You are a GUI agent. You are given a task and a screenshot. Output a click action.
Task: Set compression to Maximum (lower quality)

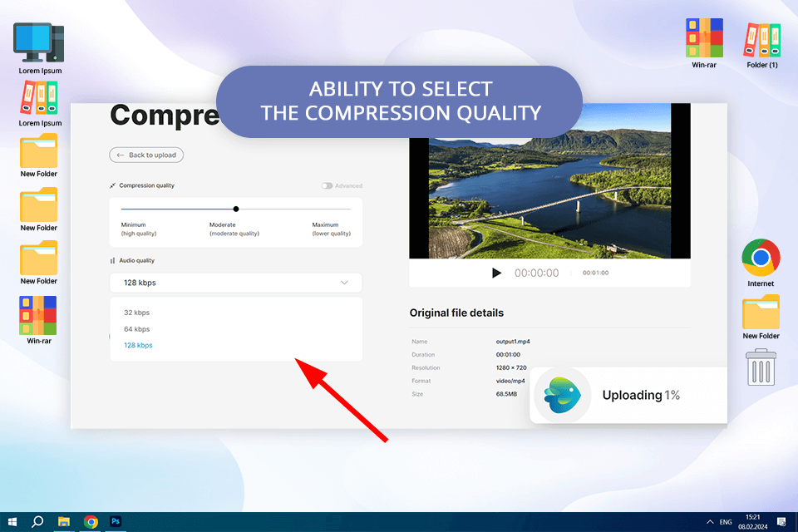tap(332, 229)
